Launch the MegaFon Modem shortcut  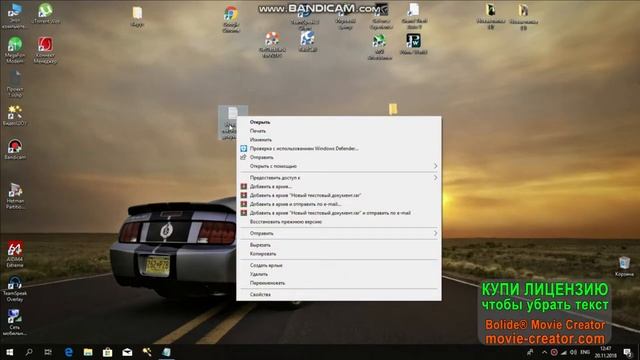point(15,50)
